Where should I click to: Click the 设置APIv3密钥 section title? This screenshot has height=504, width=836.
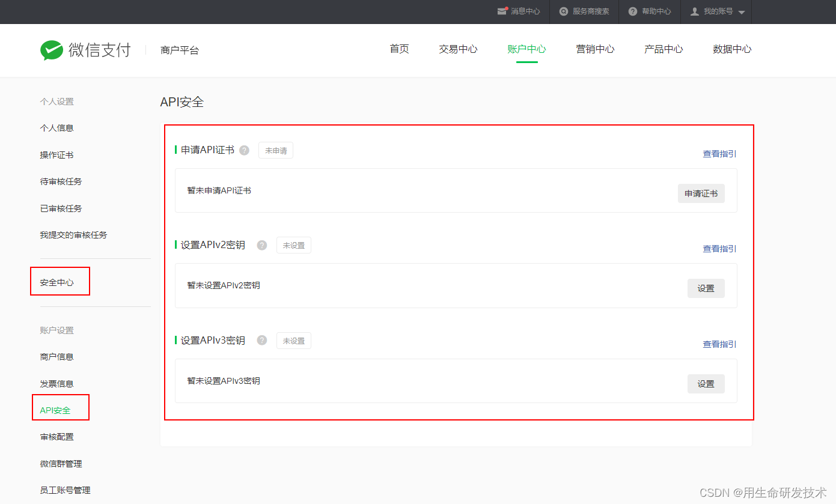point(213,341)
